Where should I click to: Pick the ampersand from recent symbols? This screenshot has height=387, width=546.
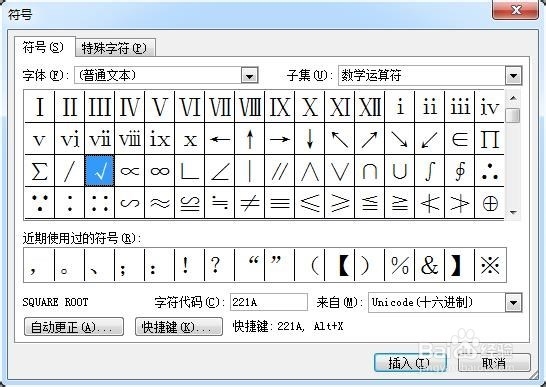[x=429, y=265]
